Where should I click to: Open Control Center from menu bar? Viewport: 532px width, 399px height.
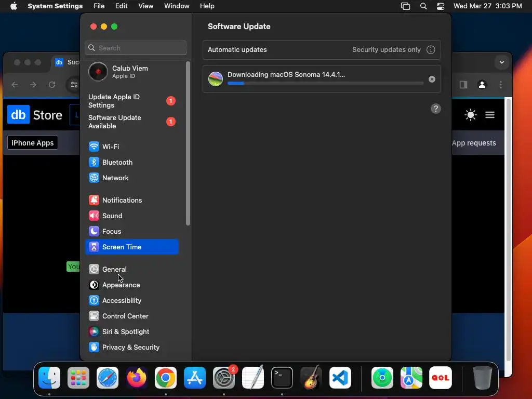[x=441, y=6]
